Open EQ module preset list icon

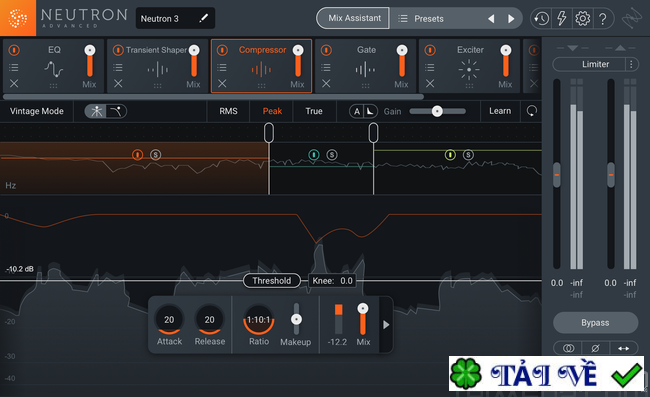pos(14,67)
